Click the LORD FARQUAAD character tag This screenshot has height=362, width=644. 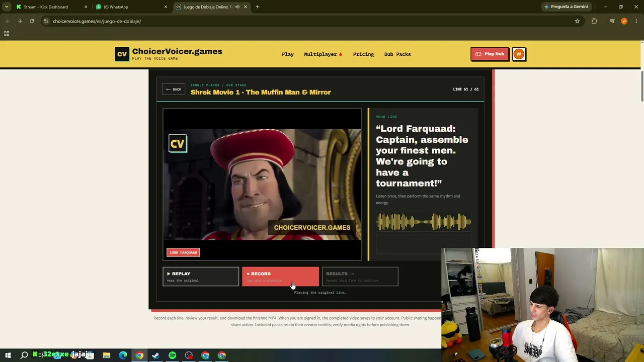point(183,252)
